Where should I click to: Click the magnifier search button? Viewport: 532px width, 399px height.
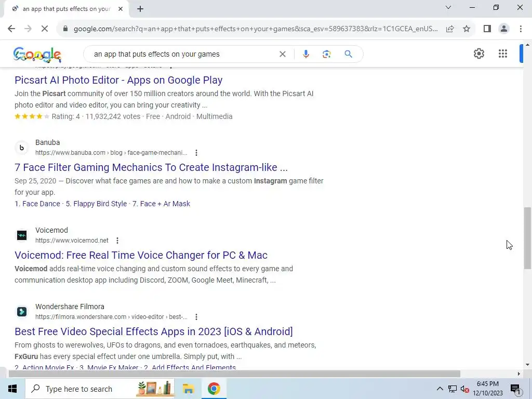pos(349,54)
